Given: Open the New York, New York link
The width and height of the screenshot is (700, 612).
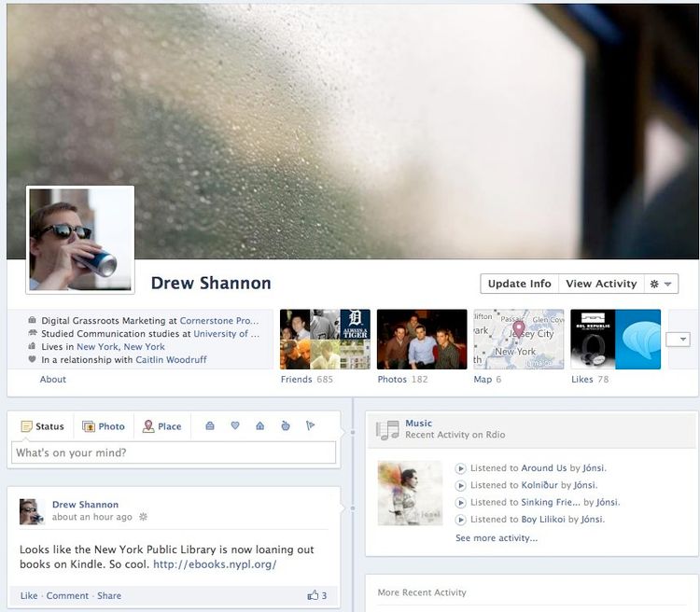Looking at the screenshot, I should pyautogui.click(x=120, y=346).
